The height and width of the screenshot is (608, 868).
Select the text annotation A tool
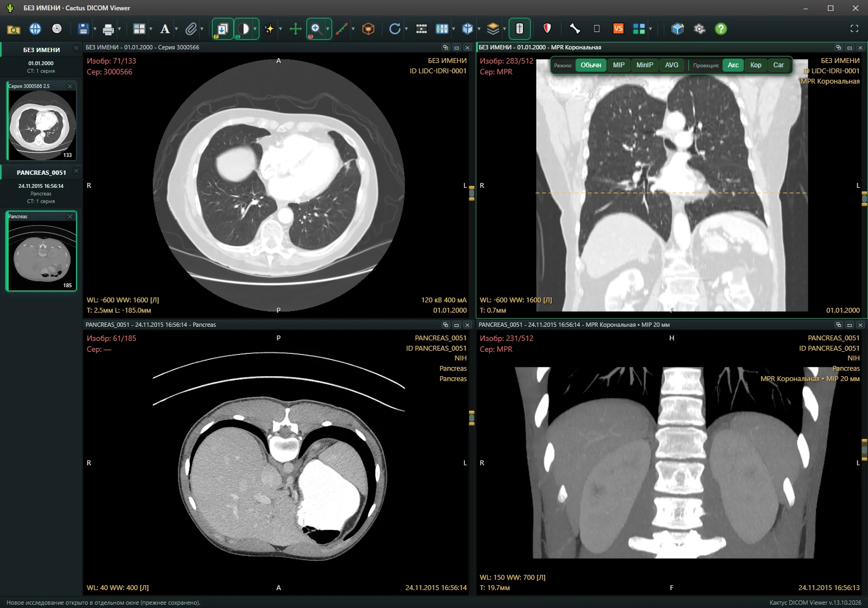[x=165, y=29]
